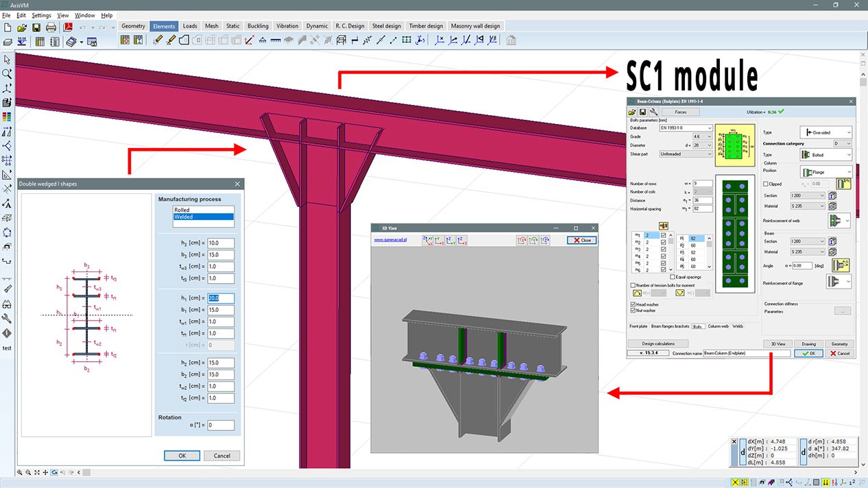
Task: Rotate 3D View around Y axis
Action: [x=533, y=241]
